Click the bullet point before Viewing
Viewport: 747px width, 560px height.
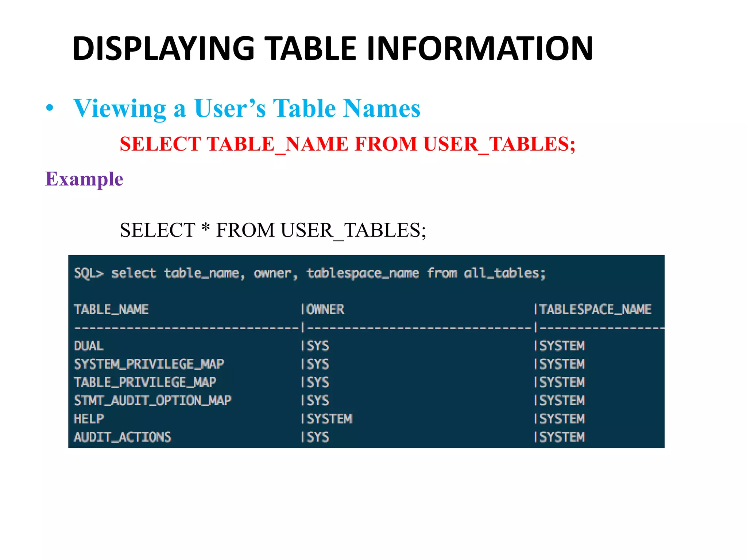50,108
